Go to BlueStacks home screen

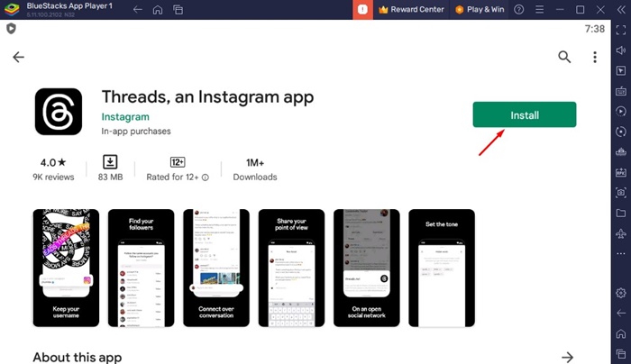coord(158,10)
